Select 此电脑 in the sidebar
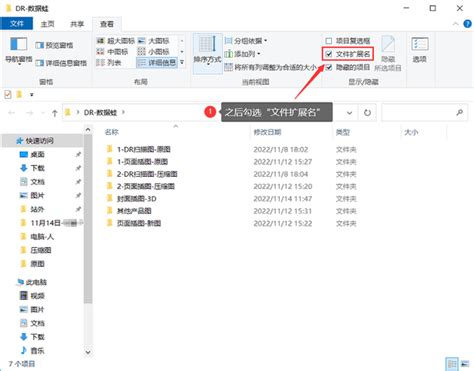474x371 pixels. (x=32, y=282)
